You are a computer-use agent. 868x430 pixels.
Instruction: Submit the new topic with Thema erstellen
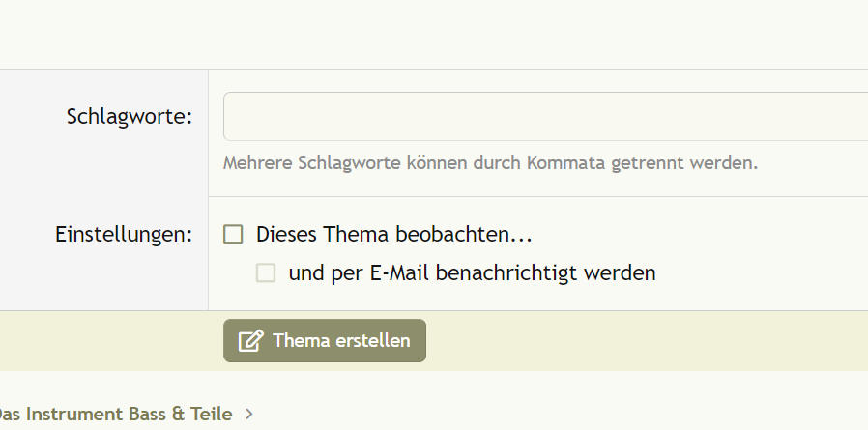coord(325,341)
